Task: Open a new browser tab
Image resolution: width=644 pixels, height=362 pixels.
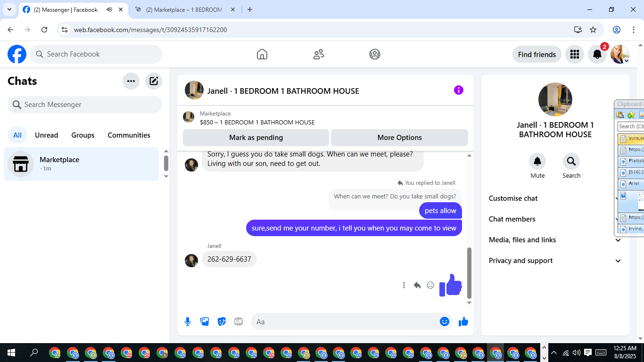Action: tap(250, 9)
